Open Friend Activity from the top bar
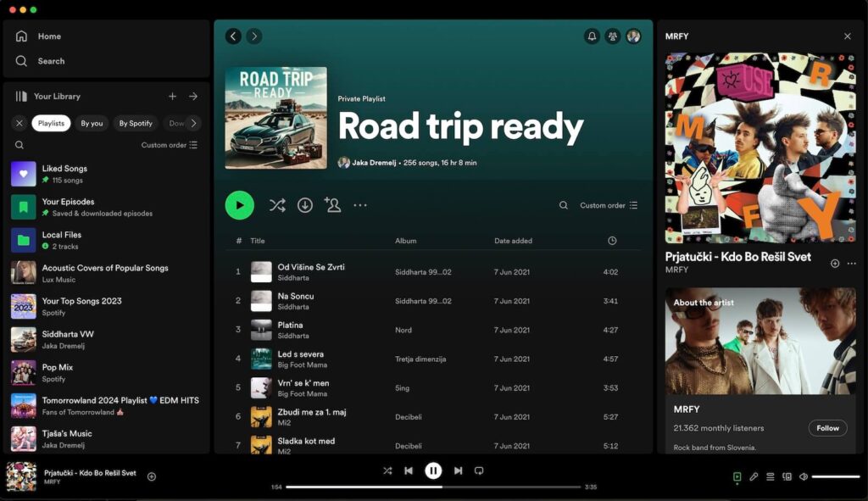 (x=612, y=36)
